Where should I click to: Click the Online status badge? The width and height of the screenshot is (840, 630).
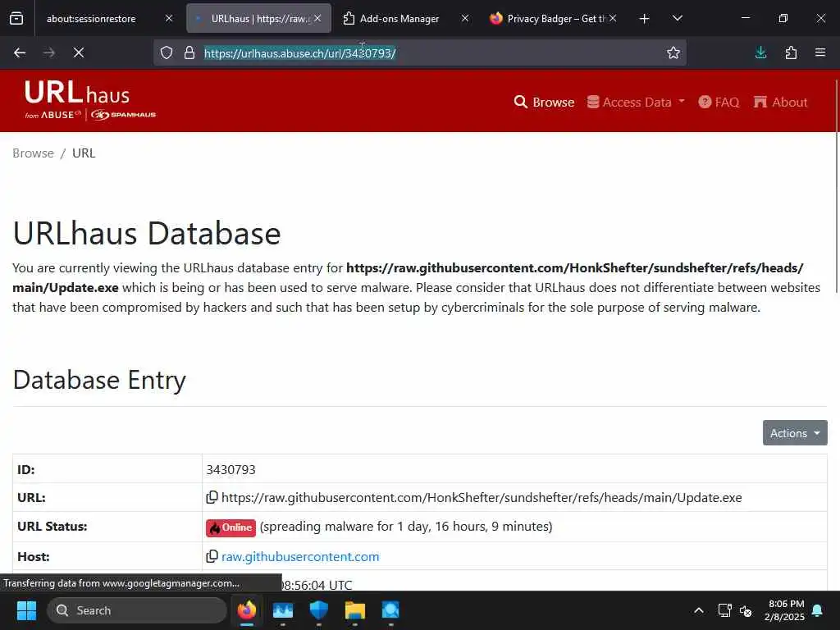tap(231, 527)
